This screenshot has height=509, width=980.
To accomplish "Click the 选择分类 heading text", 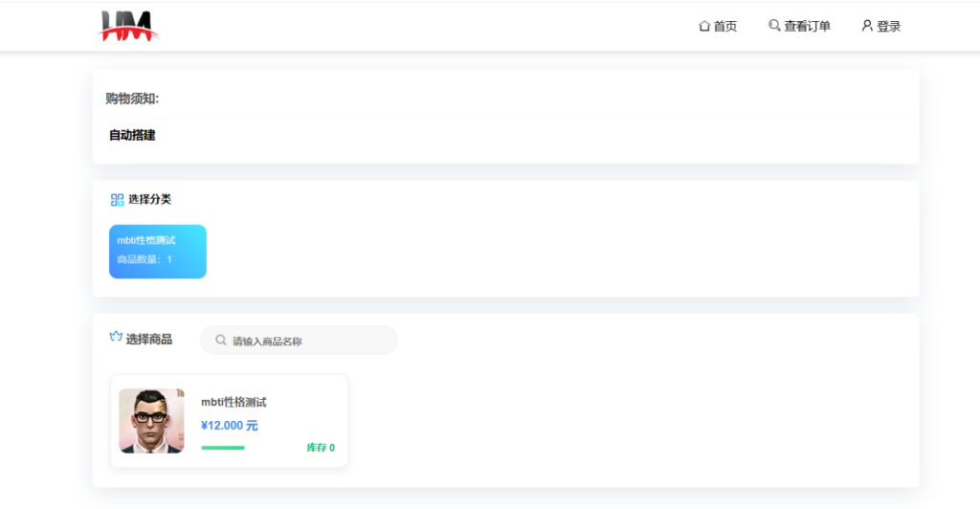I will 149,200.
